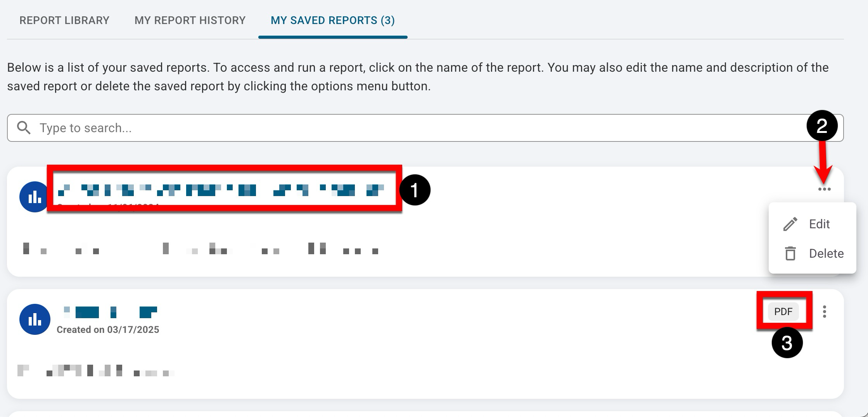Click the magnifying glass search icon
The image size is (868, 417).
[24, 128]
